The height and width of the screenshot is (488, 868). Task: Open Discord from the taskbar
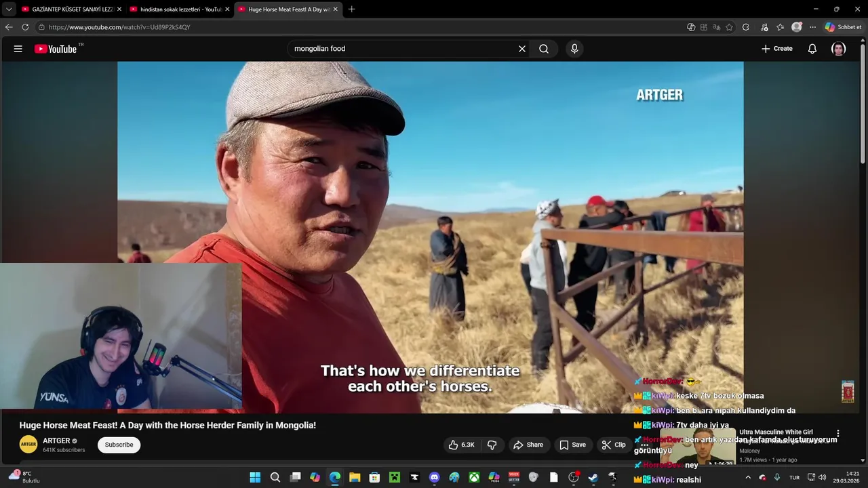(x=435, y=477)
